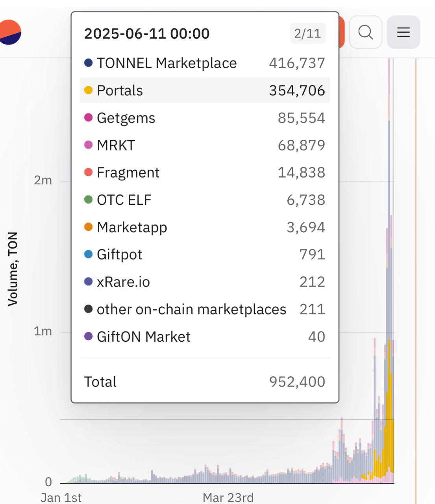Click the TONNEL Marketplace label
Viewport: 435px width, 504px height.
tap(167, 63)
